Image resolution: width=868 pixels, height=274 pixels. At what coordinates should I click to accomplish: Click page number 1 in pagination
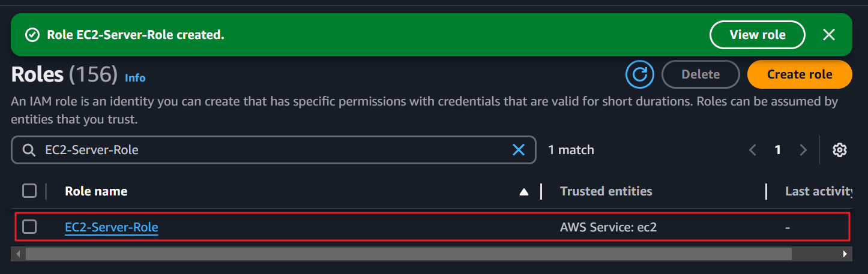[778, 150]
